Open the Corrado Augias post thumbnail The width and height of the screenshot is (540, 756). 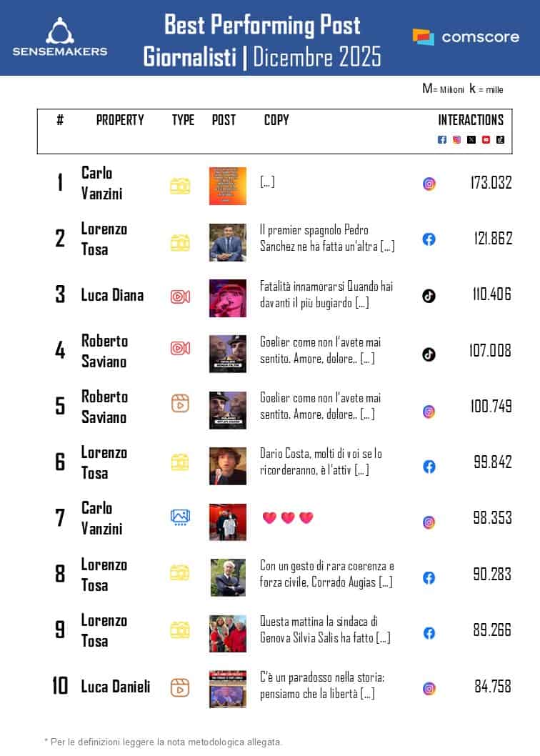[x=228, y=577]
